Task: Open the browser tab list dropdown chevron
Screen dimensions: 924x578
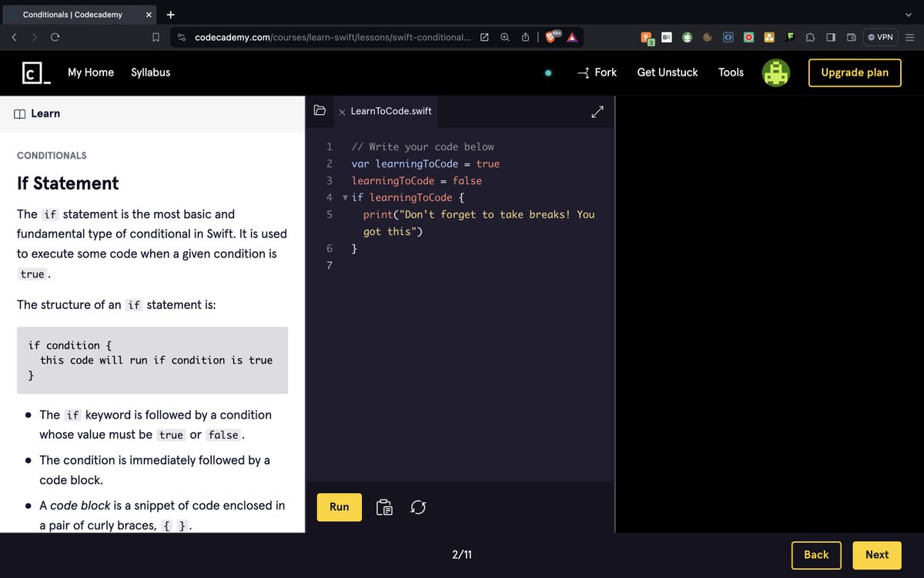Action: tap(907, 14)
